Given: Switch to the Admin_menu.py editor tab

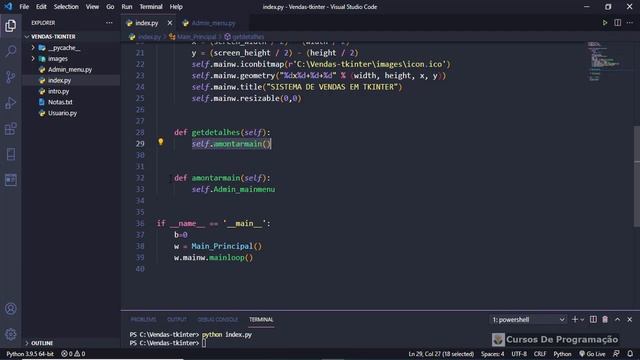Looking at the screenshot, I should click(213, 23).
